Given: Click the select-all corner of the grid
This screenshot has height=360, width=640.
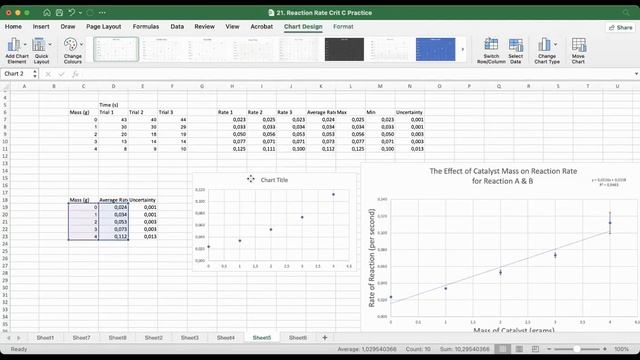Looking at the screenshot, I should pyautogui.click(x=5, y=87).
